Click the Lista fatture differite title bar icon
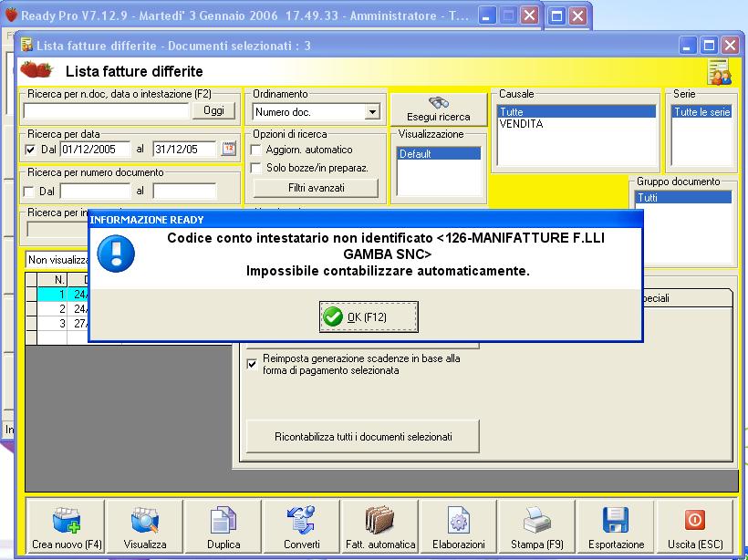The height and width of the screenshot is (560, 748). [x=26, y=45]
